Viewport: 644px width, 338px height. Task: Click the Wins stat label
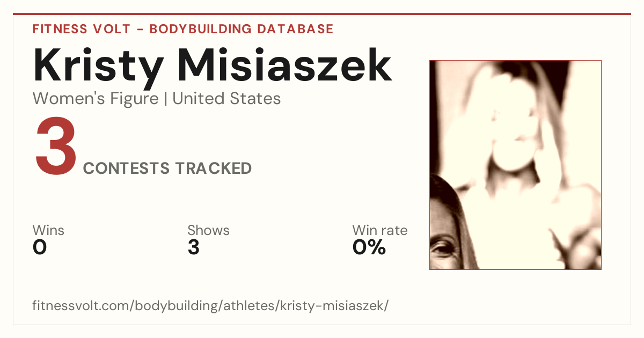pos(48,231)
